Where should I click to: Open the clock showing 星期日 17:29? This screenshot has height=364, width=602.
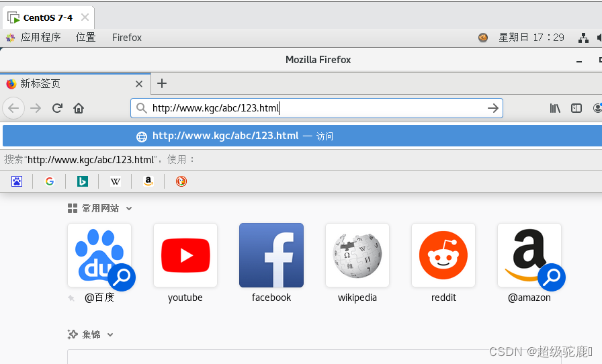pos(531,38)
